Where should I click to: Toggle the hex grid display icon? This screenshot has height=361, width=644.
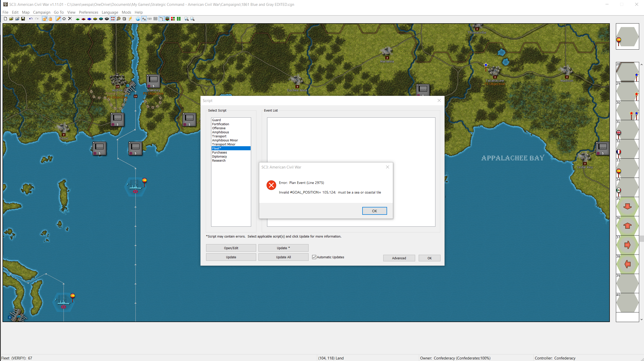click(x=155, y=19)
